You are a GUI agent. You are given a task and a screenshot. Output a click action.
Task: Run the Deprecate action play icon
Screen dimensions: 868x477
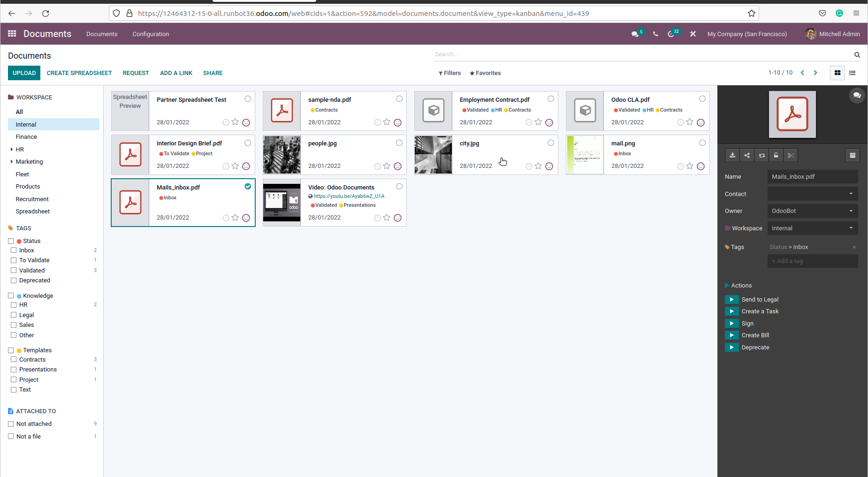click(731, 347)
